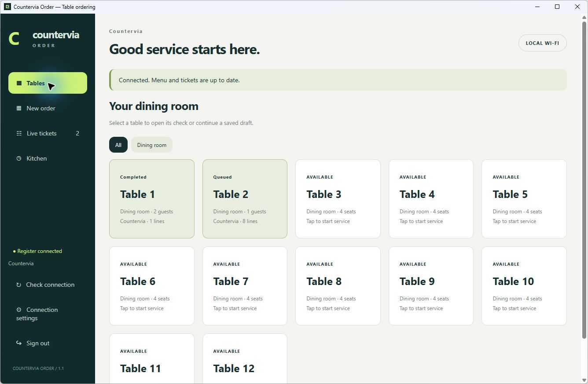The width and height of the screenshot is (588, 384).
Task: Select the Table 5 card
Action: click(x=524, y=199)
